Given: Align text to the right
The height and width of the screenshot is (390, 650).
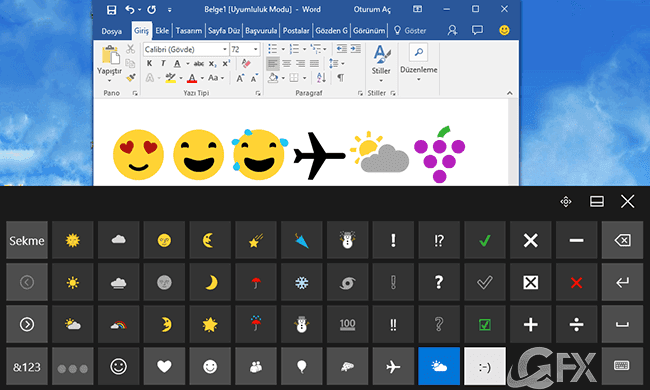Looking at the screenshot, I should [301, 63].
